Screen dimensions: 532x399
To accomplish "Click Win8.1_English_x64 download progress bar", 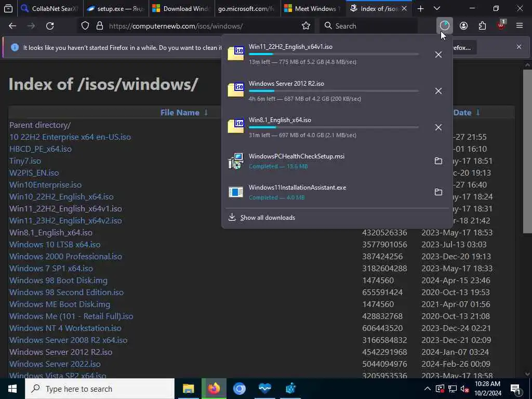I will coord(334,127).
